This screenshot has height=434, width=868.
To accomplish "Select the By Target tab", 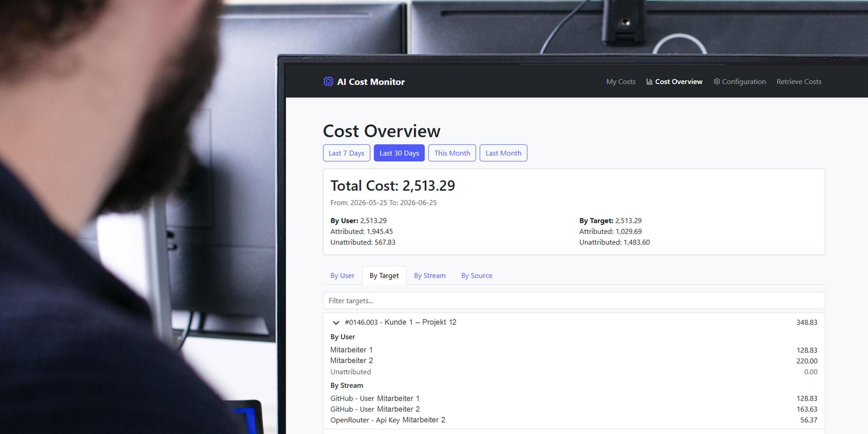I will click(384, 275).
